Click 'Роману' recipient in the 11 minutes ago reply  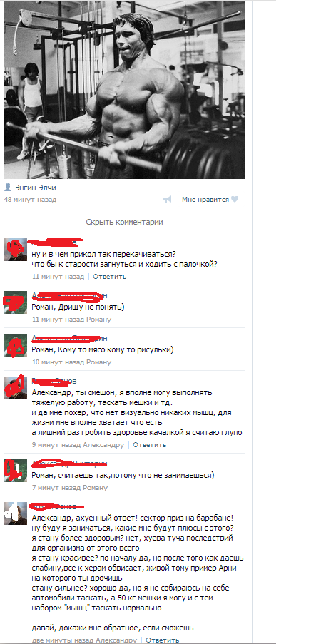tap(98, 319)
